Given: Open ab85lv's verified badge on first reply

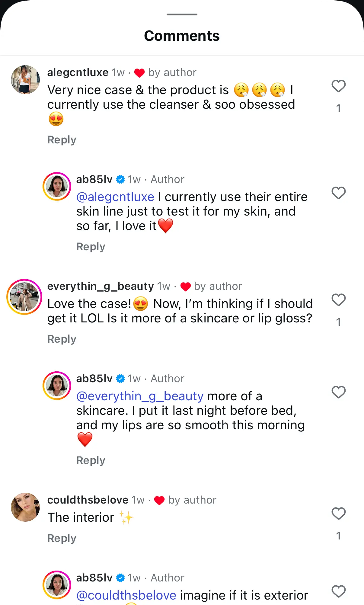Looking at the screenshot, I should tap(120, 179).
